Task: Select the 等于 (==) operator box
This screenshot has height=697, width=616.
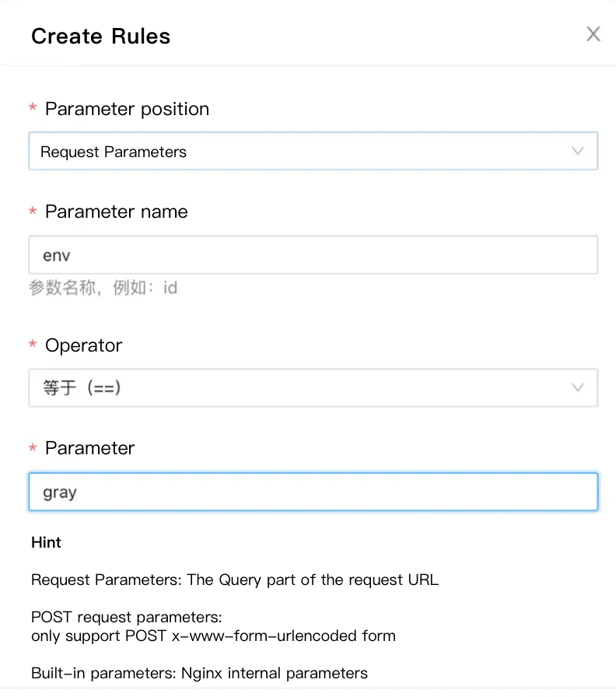Action: (x=313, y=387)
